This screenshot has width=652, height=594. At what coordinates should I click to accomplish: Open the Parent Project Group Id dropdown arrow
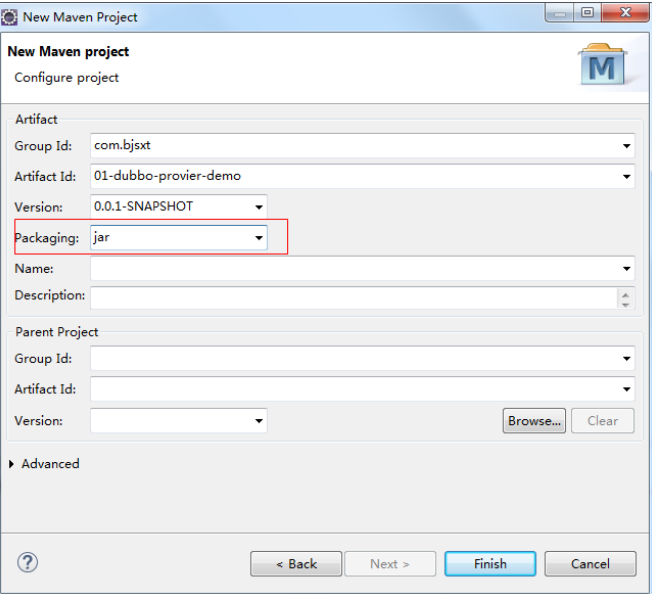626,358
